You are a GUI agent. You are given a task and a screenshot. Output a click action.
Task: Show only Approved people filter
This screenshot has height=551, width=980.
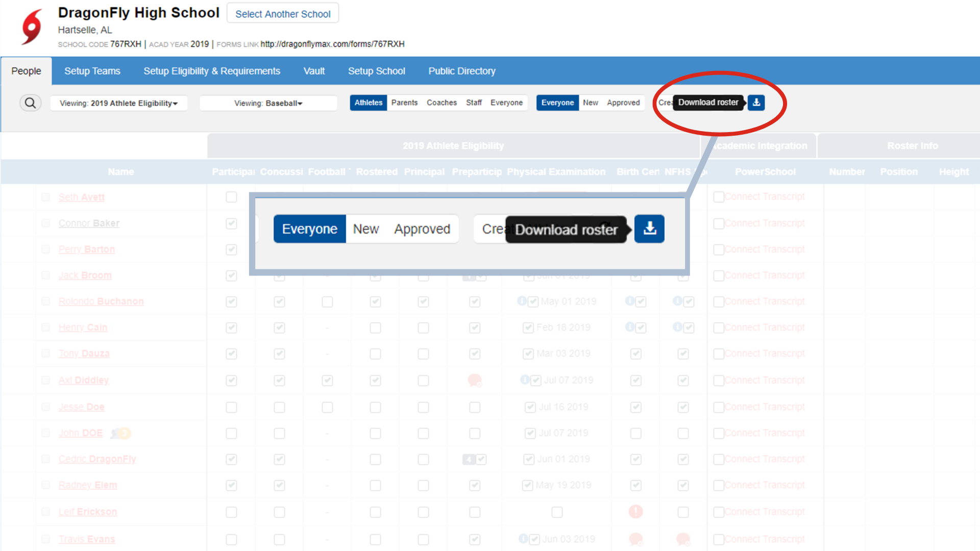coord(623,103)
